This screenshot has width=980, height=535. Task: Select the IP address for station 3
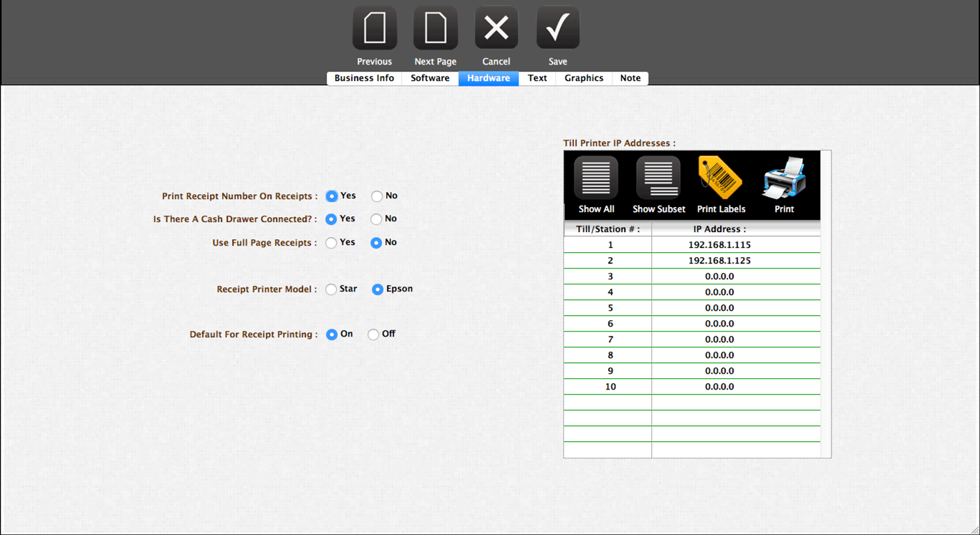click(719, 276)
